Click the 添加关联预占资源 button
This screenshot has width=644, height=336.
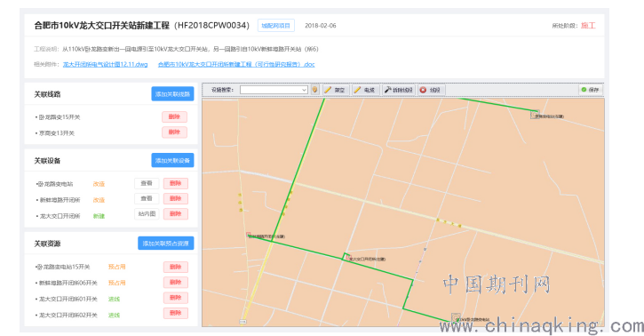coord(165,244)
